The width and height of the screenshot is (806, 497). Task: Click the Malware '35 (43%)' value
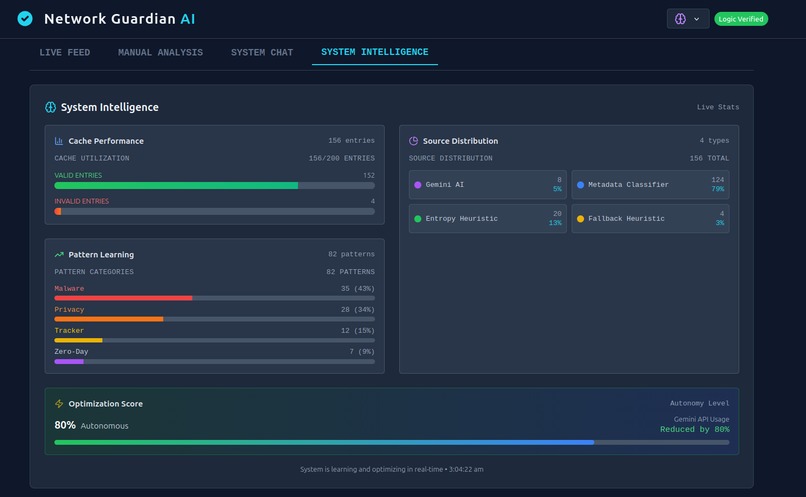358,288
